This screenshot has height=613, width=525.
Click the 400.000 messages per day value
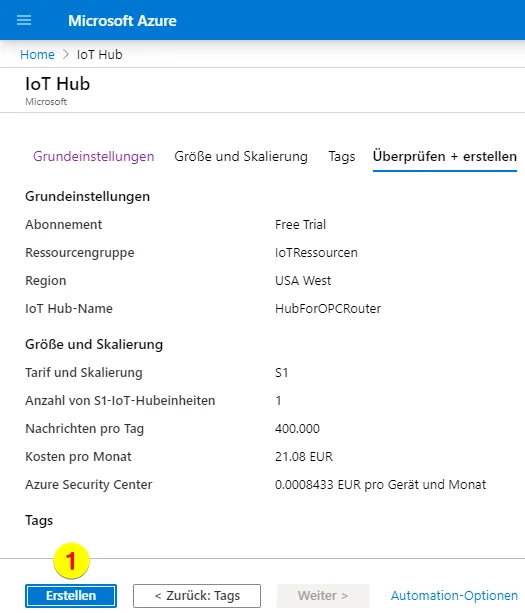click(297, 428)
